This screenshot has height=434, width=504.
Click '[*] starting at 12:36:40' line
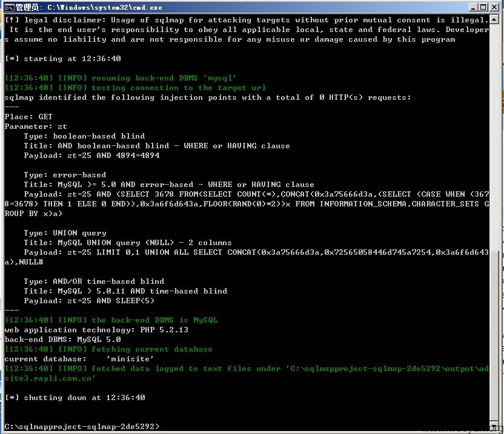pos(63,59)
